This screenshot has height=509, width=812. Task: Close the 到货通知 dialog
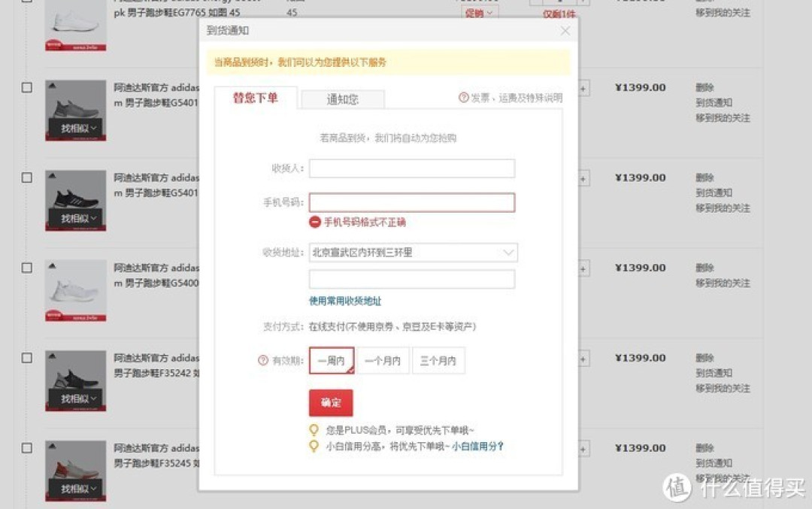point(565,31)
